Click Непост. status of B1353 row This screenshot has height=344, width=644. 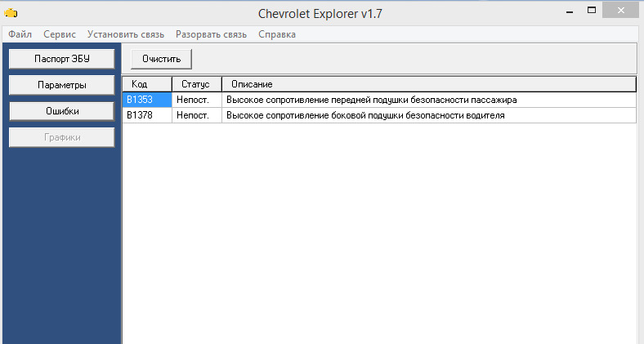pyautogui.click(x=197, y=100)
